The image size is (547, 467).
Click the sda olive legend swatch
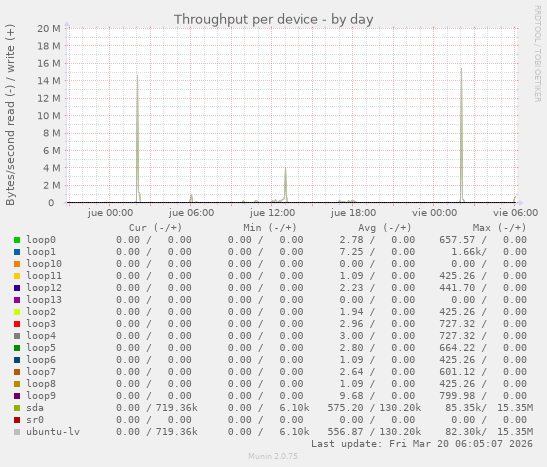(x=17, y=408)
